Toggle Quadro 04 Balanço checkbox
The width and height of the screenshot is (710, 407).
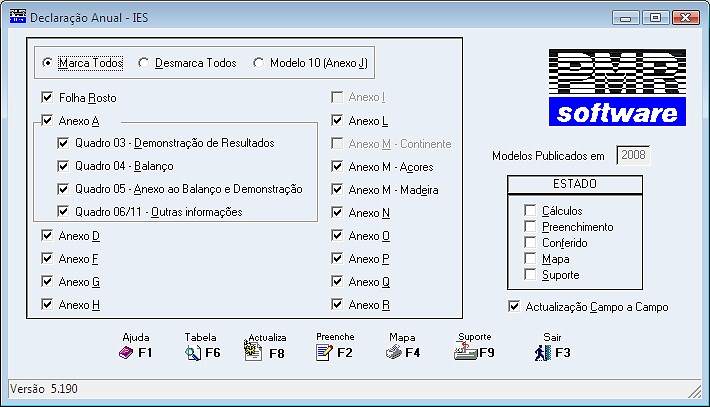pyautogui.click(x=63, y=166)
